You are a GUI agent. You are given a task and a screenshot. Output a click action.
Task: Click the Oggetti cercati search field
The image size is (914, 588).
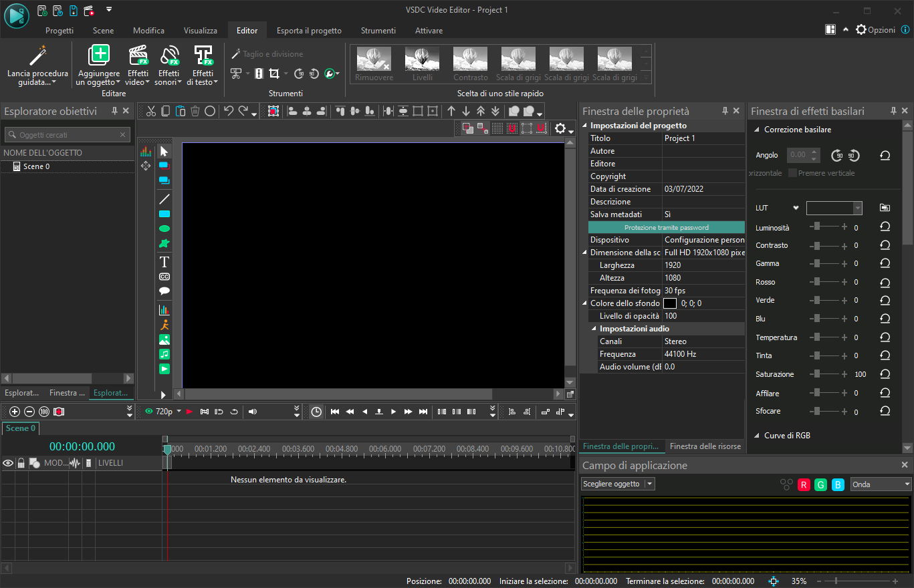coord(67,135)
